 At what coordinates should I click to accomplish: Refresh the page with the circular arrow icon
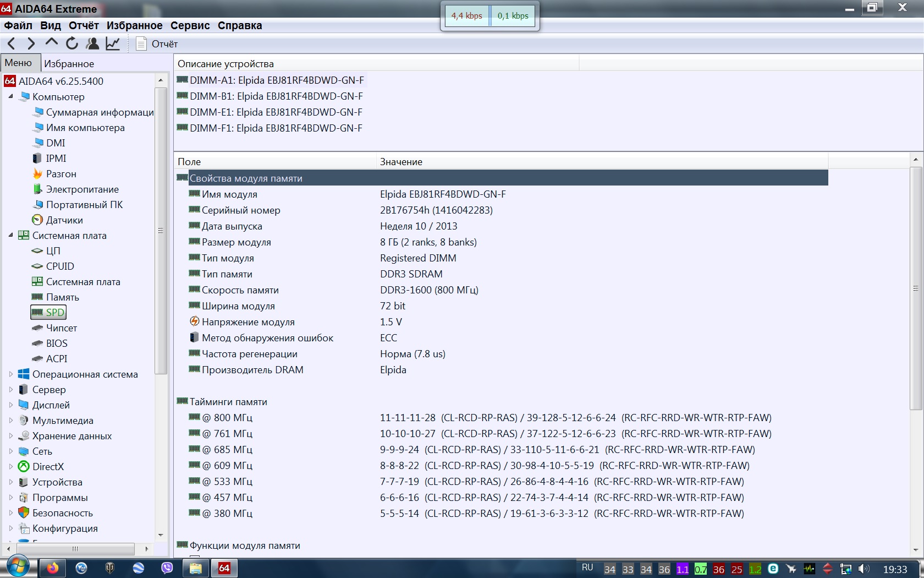pos(72,43)
